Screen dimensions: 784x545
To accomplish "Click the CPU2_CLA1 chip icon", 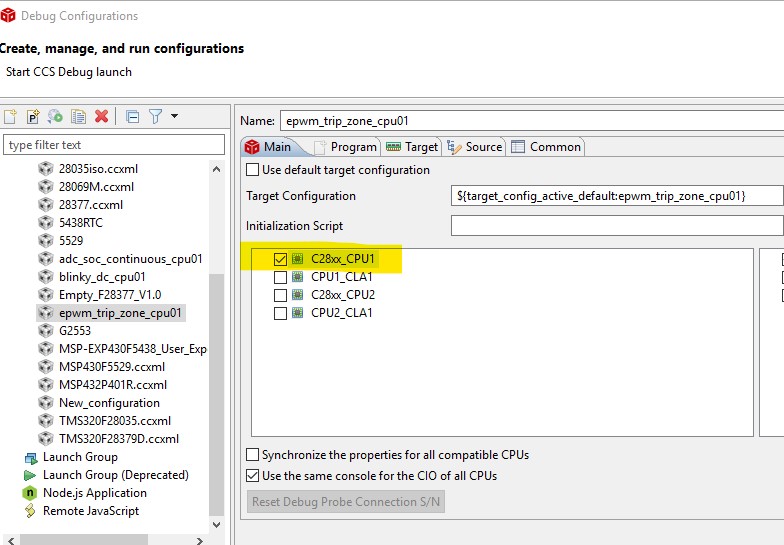I will pyautogui.click(x=298, y=312).
